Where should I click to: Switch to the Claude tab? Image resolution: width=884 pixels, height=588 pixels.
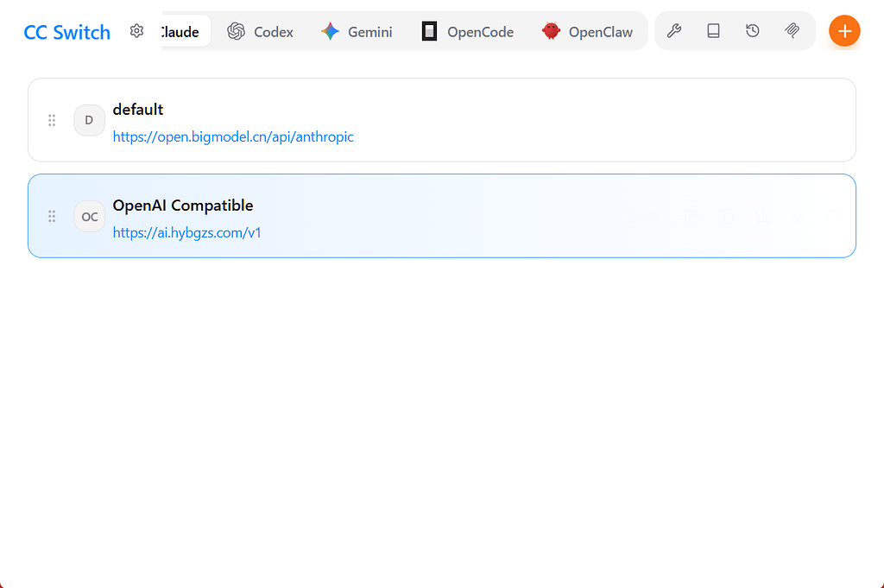click(x=186, y=32)
